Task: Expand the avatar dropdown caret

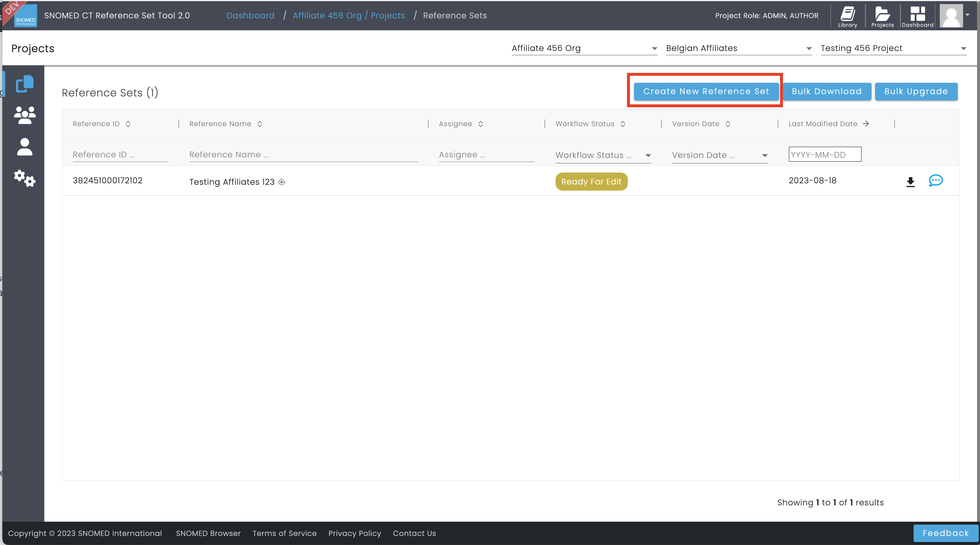Action: coord(967,15)
